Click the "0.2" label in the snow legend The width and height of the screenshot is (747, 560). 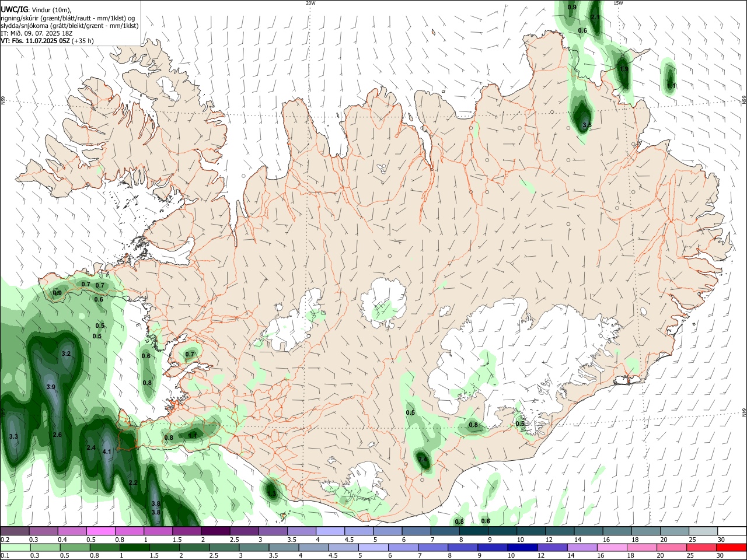pos(5,540)
